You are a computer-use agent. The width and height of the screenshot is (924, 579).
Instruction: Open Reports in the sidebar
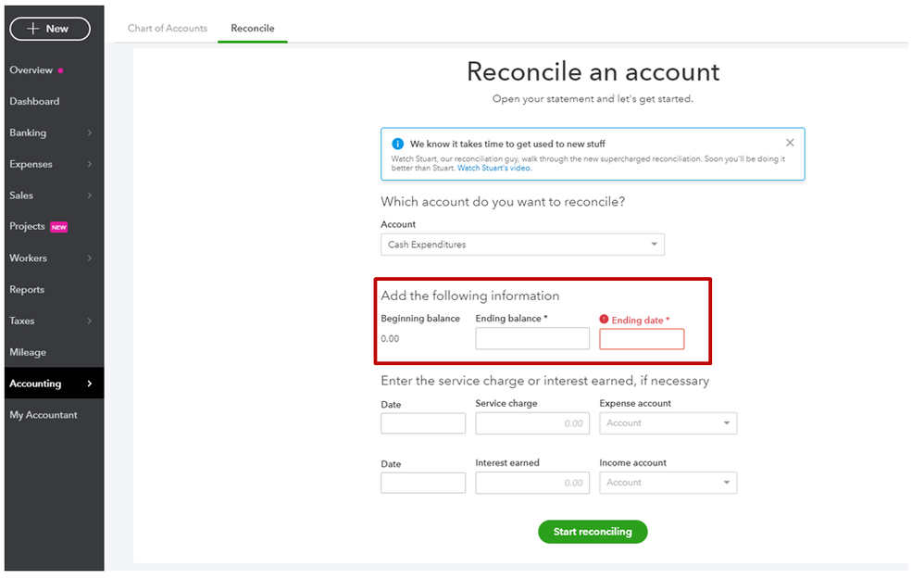(x=27, y=289)
